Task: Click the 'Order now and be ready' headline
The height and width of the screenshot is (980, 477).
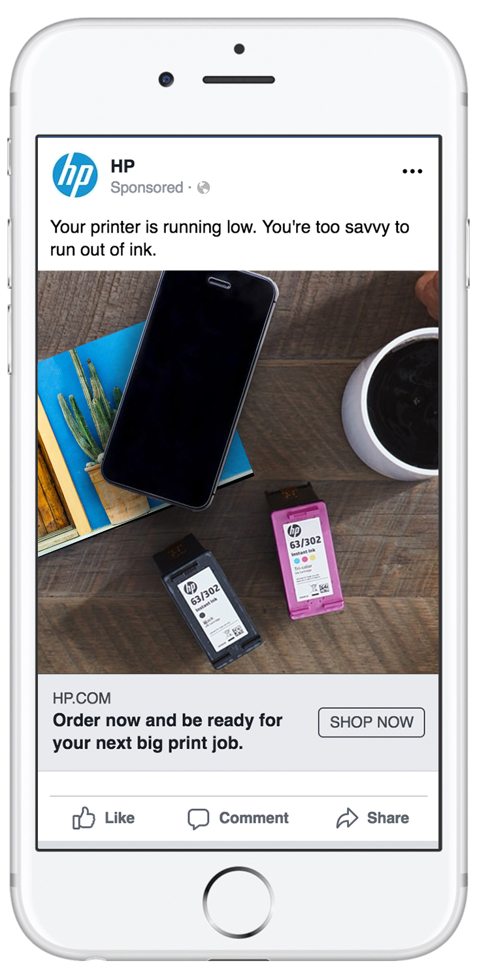Action: point(167,732)
